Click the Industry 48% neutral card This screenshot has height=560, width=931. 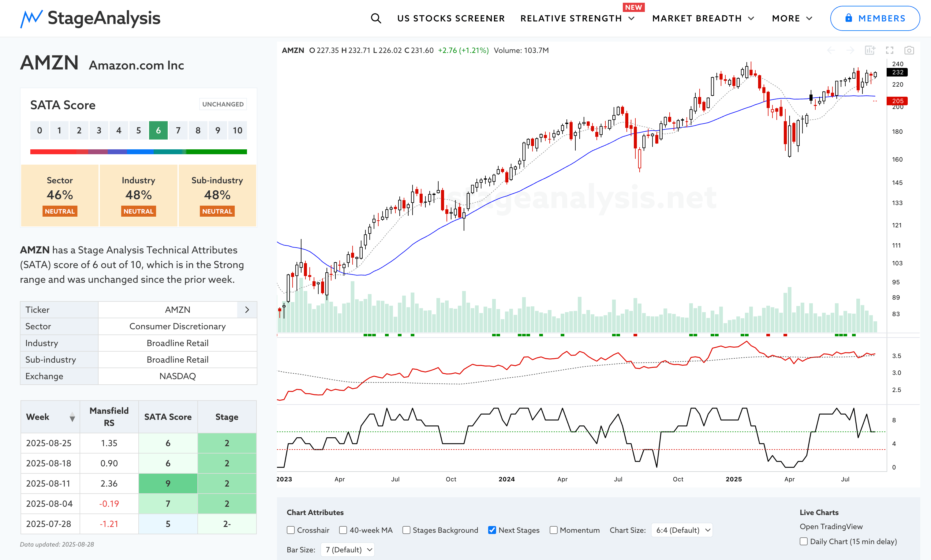(139, 196)
